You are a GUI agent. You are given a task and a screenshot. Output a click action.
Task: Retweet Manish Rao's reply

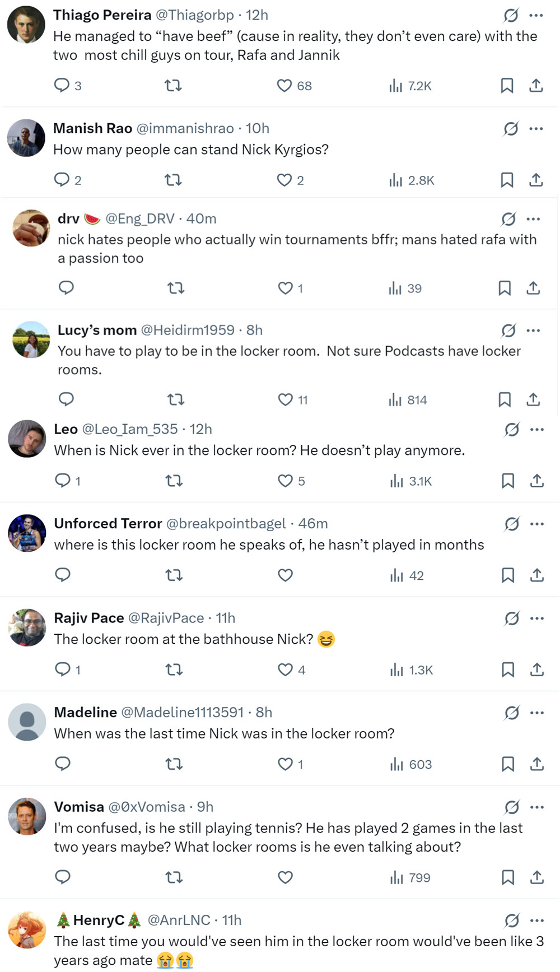point(174,180)
